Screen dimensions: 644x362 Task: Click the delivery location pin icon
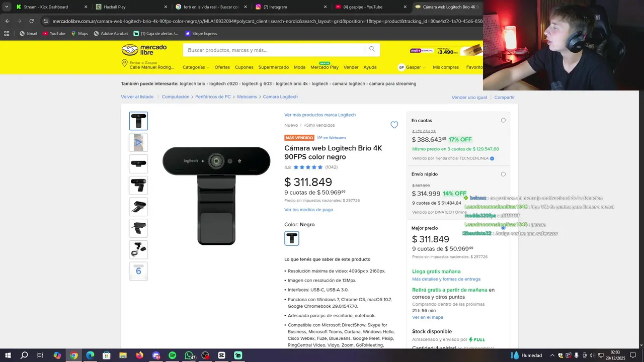(x=124, y=63)
